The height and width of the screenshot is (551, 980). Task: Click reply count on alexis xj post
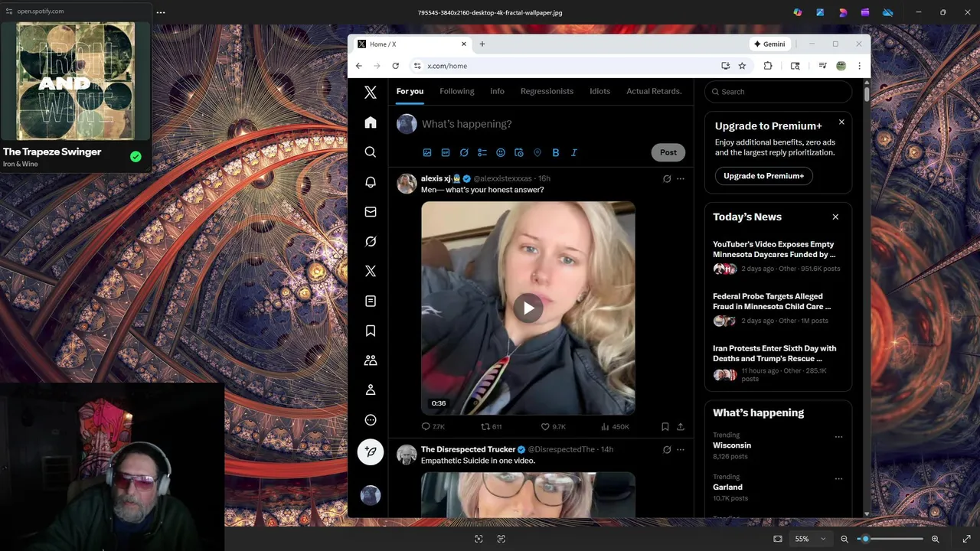coord(433,426)
